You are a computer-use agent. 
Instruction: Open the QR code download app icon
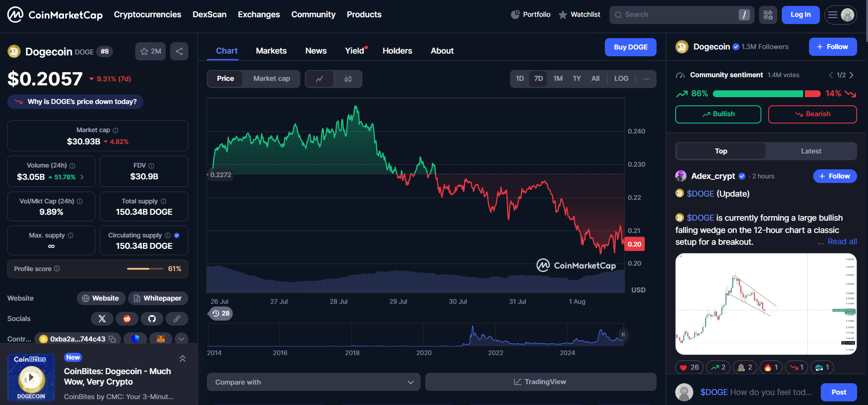[768, 15]
